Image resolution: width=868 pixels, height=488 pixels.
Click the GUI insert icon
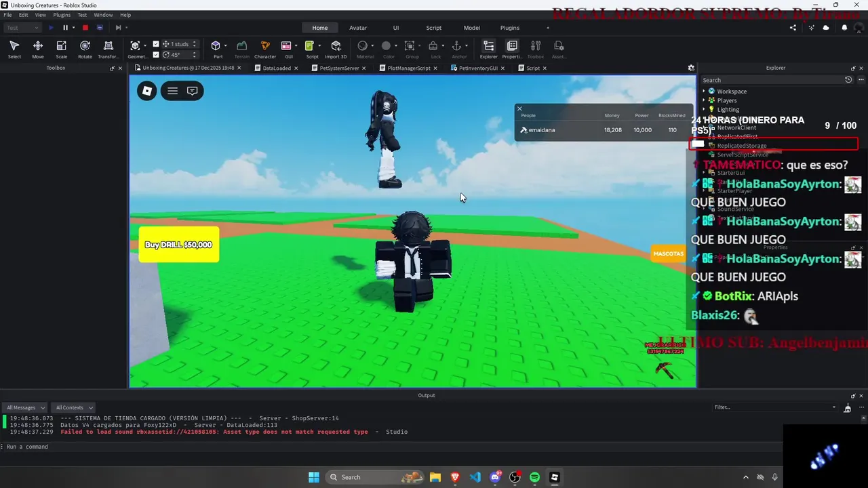[286, 45]
